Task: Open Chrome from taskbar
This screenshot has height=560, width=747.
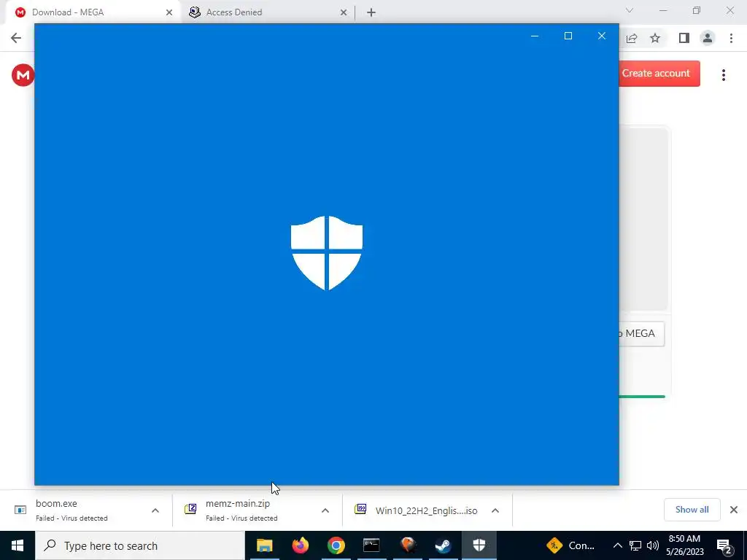Action: point(336,545)
